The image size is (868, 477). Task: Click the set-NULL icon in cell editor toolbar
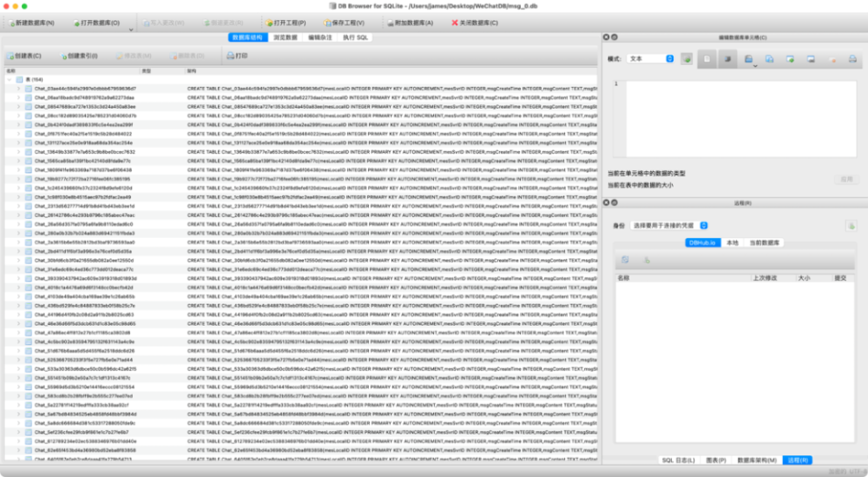[x=832, y=59]
